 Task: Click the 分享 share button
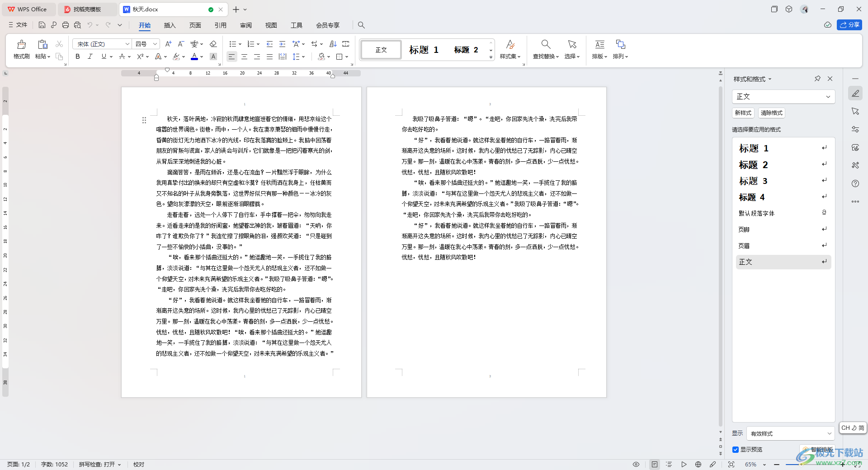click(x=849, y=25)
